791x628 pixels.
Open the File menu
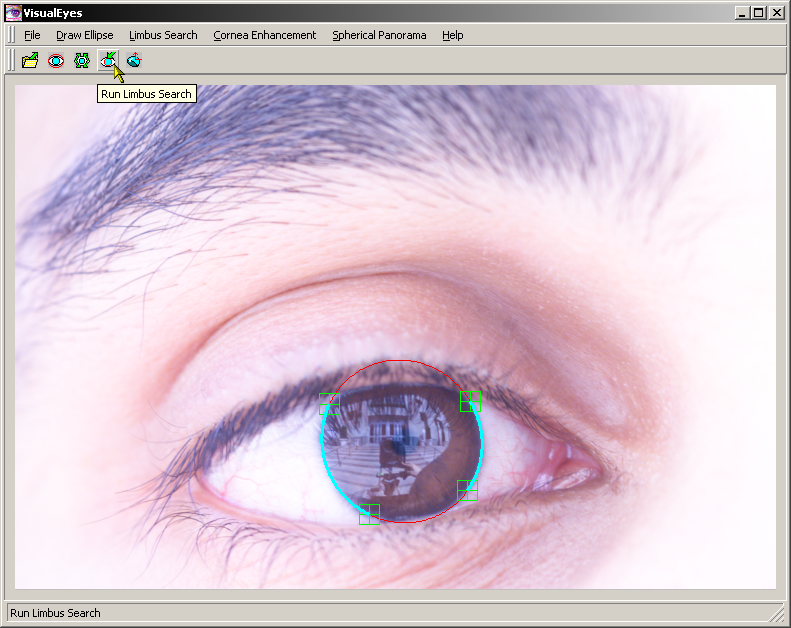coord(32,35)
